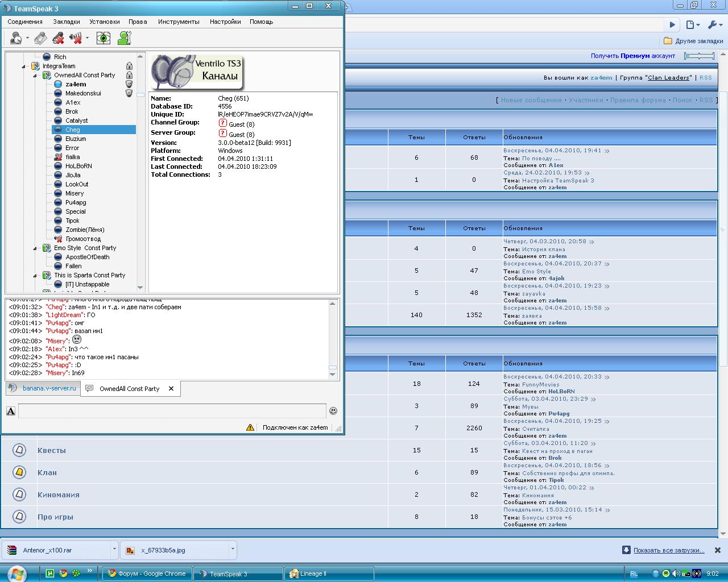The height and width of the screenshot is (582, 728).
Task: Select user ApostleOfDeath
Action: 87,257
